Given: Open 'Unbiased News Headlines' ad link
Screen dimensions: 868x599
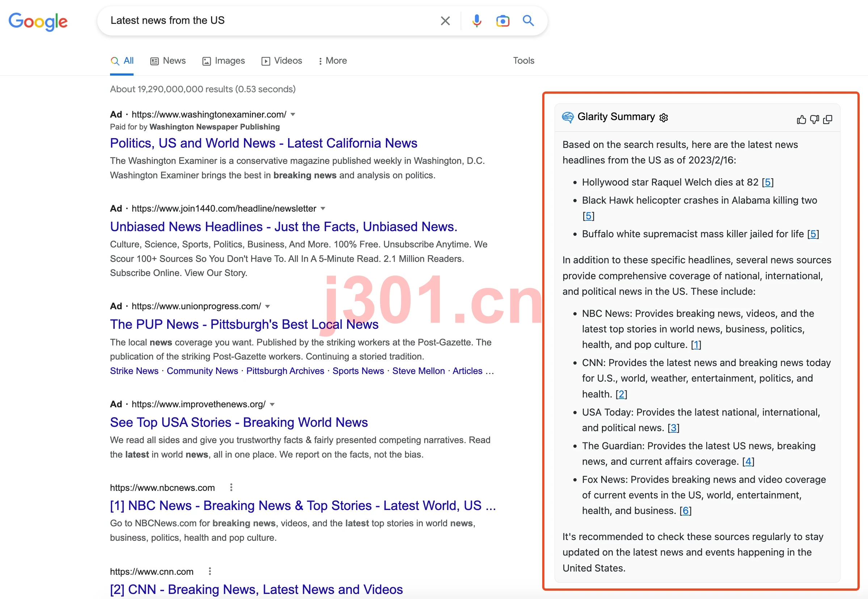Looking at the screenshot, I should pos(283,227).
